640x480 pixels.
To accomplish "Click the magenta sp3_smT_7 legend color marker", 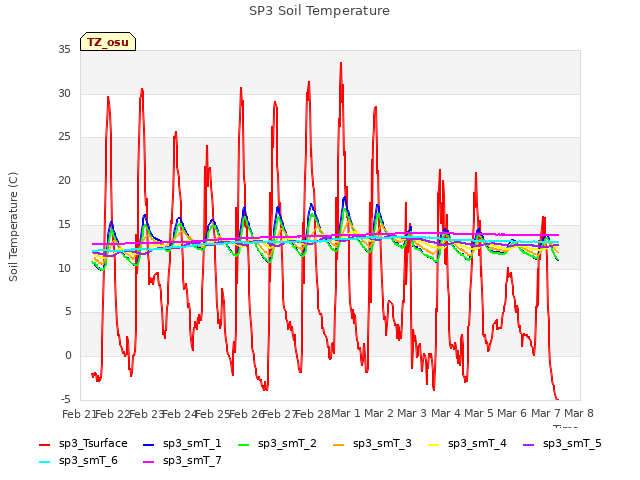I will [x=149, y=462].
